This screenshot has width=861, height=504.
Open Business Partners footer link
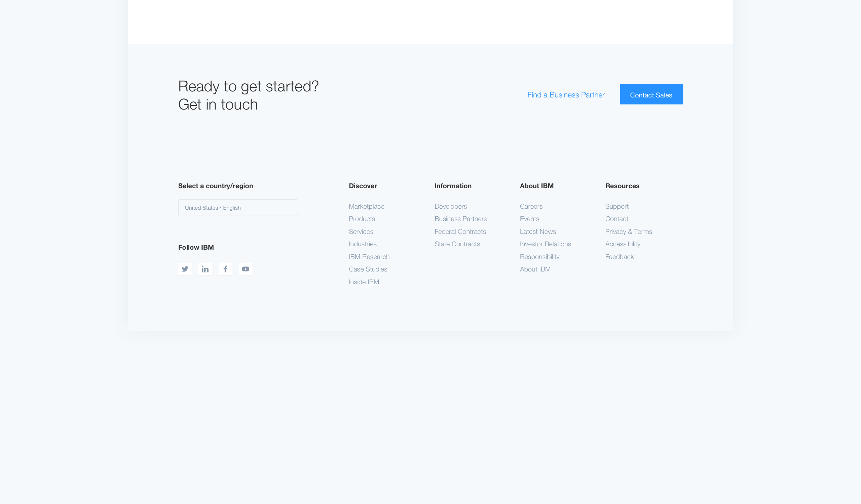460,219
